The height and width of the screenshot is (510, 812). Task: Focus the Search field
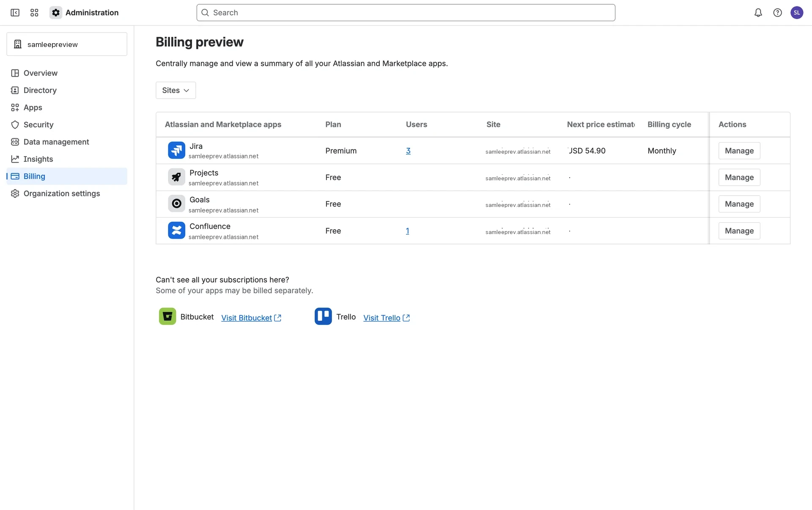406,13
